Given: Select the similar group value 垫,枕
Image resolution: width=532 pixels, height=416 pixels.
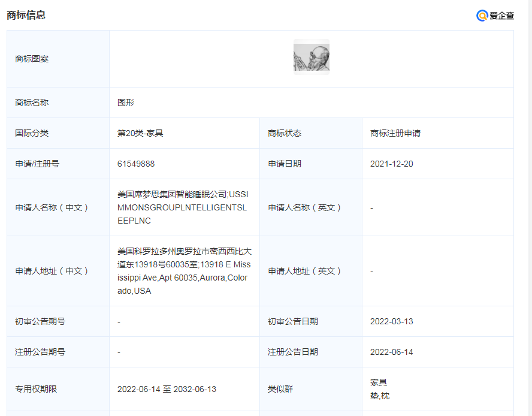Looking at the screenshot, I should click(x=380, y=396).
